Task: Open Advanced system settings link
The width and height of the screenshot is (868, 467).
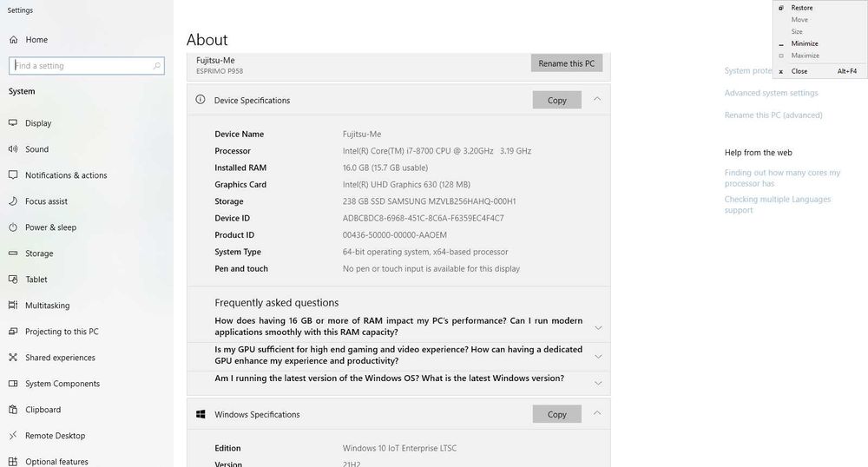Action: tap(771, 93)
